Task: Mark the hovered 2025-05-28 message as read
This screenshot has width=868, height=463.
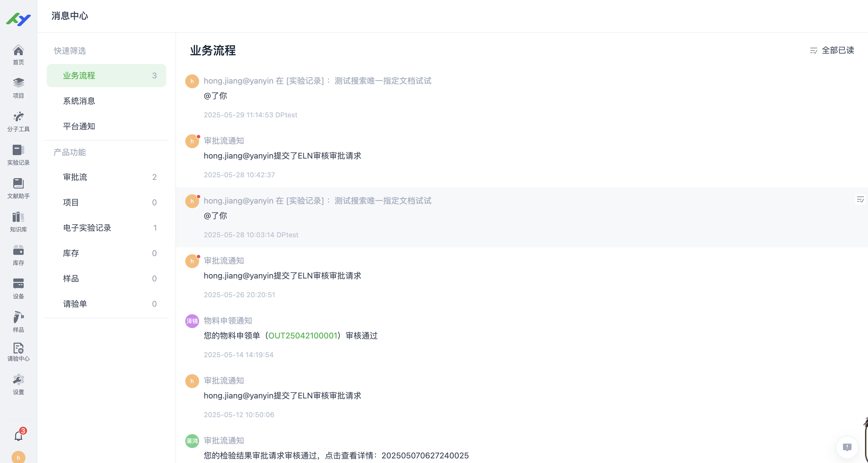Action: click(x=860, y=199)
